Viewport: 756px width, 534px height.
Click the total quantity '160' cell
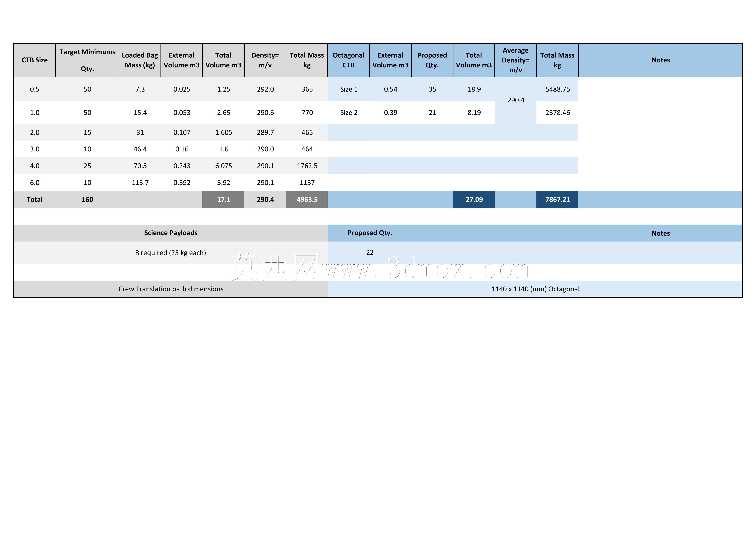pyautogui.click(x=87, y=200)
